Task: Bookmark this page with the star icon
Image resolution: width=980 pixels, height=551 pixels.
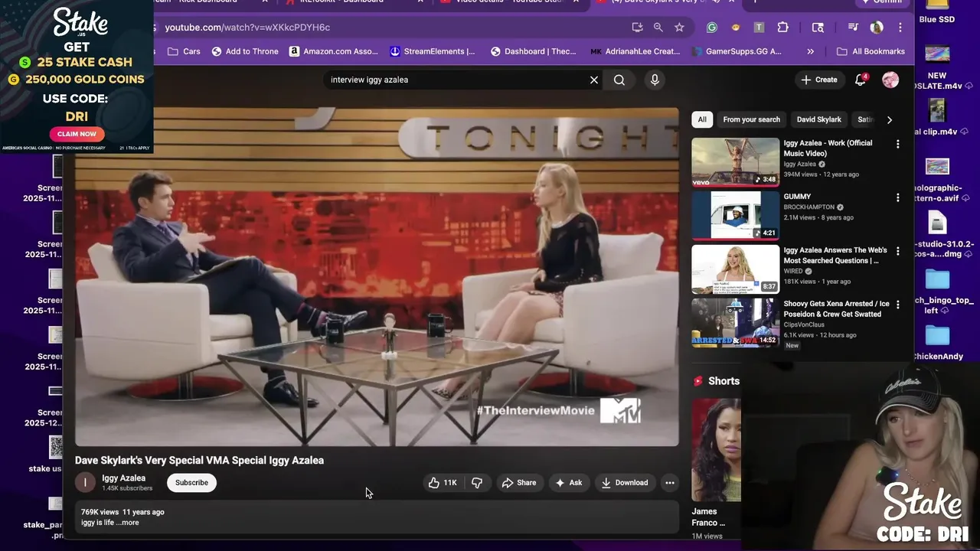Action: point(679,28)
